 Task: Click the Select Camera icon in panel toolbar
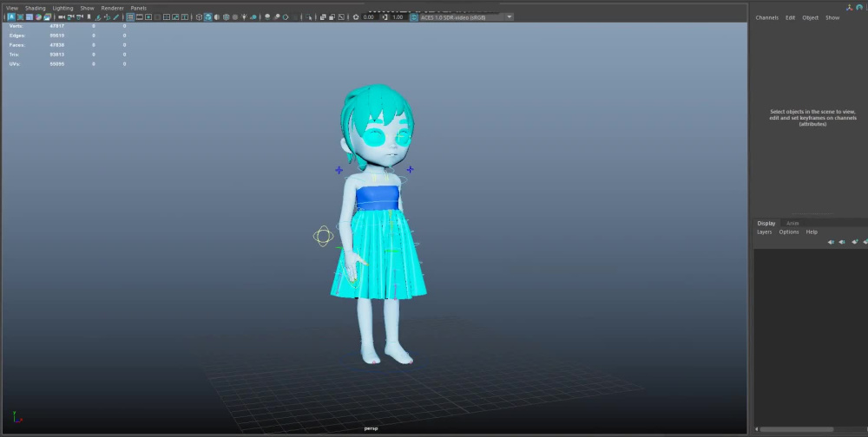(x=62, y=17)
